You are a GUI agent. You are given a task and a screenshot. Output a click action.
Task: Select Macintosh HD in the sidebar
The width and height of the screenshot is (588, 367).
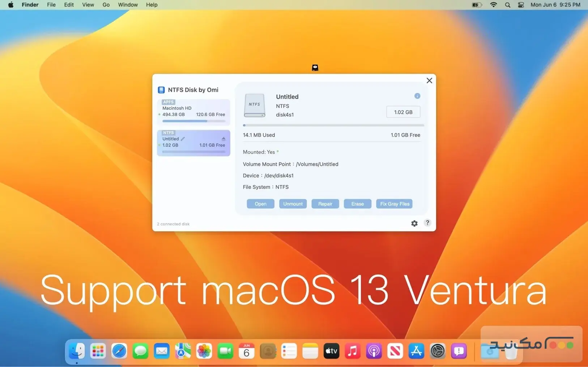(193, 111)
